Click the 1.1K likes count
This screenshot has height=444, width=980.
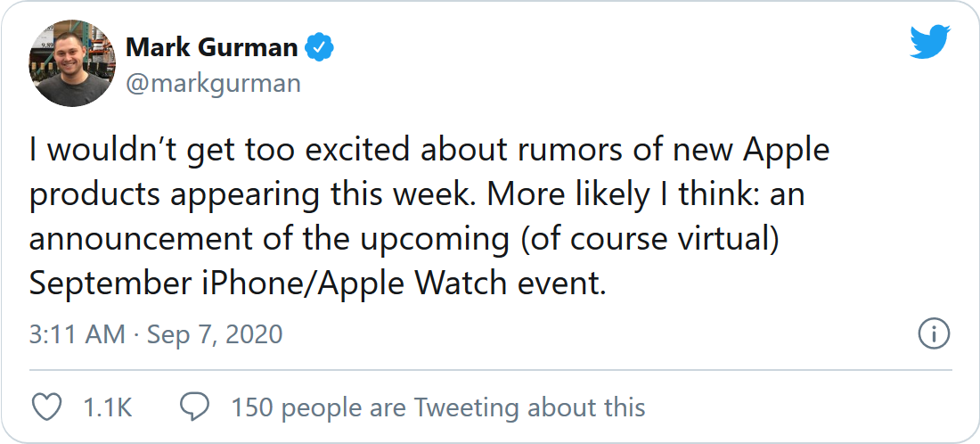point(107,407)
